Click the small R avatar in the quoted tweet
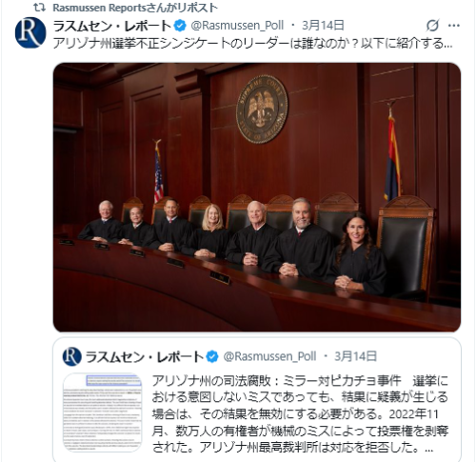The image size is (476, 462). [72, 356]
